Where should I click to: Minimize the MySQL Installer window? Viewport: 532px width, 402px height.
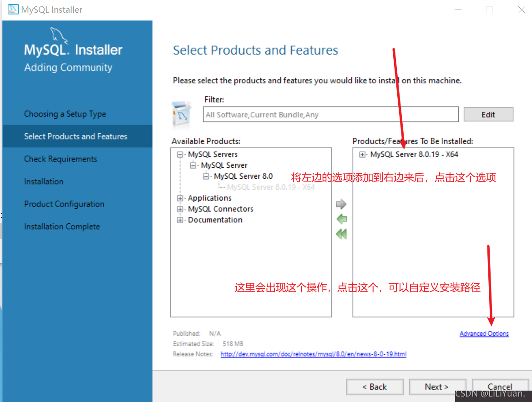[458, 10]
